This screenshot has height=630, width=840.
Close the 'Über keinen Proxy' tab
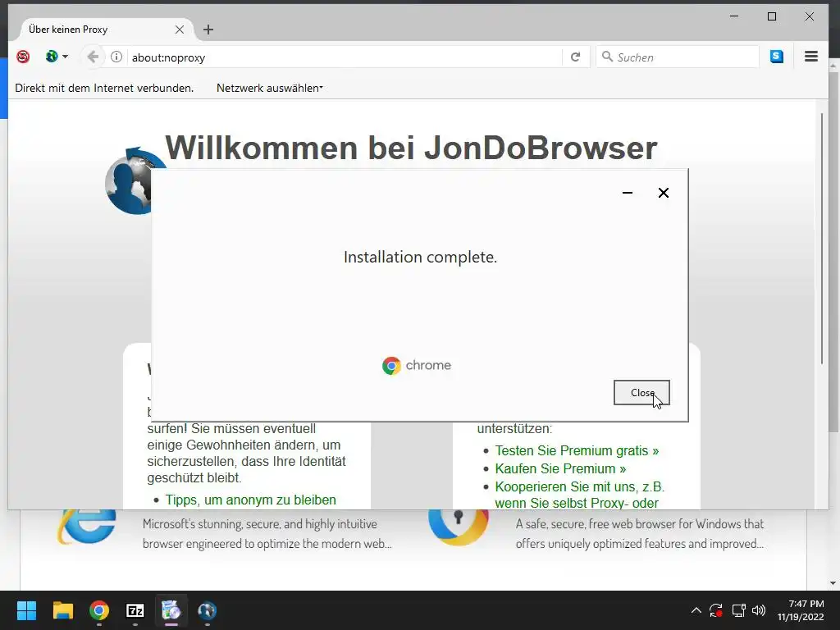click(x=180, y=30)
